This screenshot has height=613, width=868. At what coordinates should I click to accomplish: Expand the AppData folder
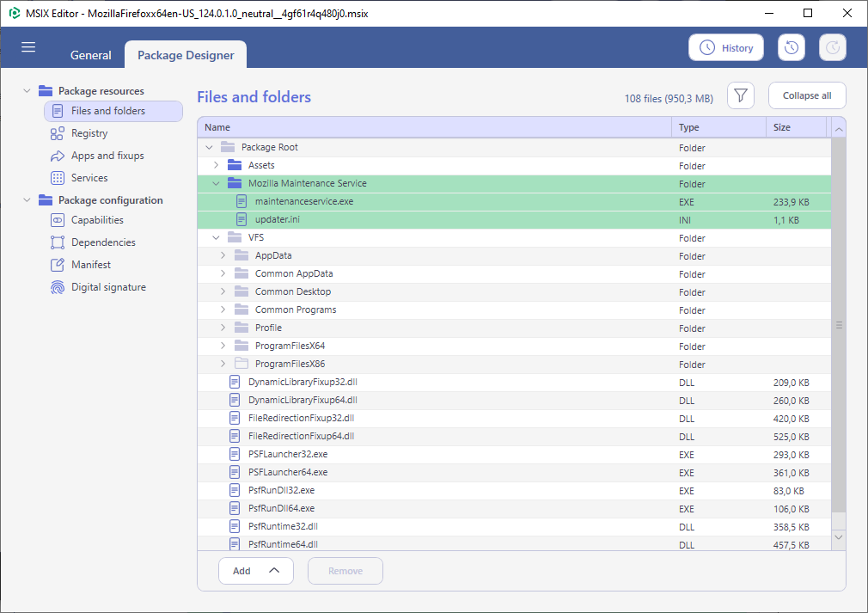(223, 255)
